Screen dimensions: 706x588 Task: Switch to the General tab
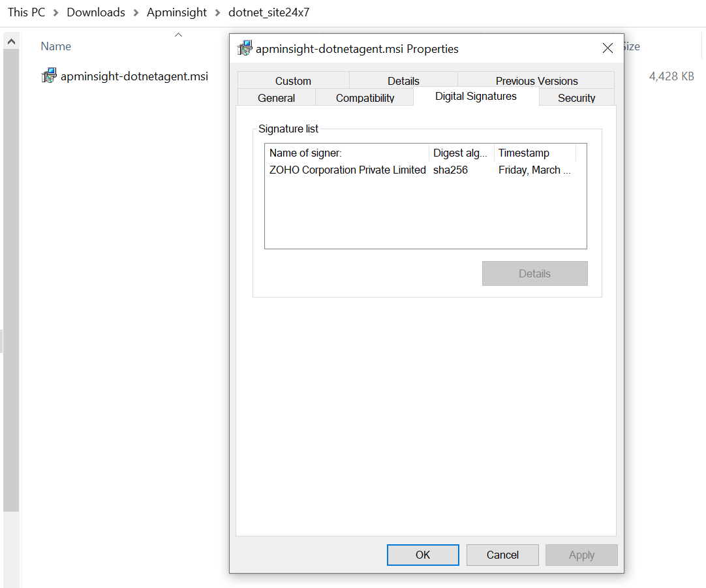tap(276, 98)
